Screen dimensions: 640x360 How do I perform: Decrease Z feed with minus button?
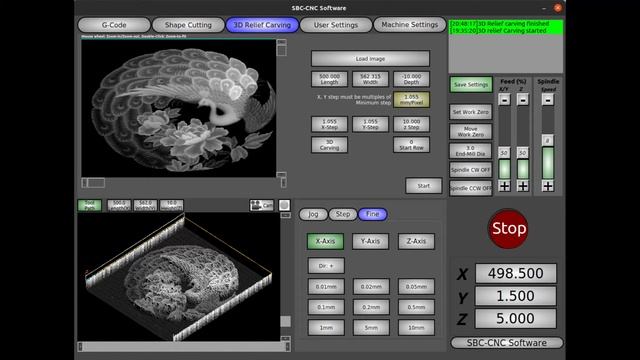[x=523, y=100]
